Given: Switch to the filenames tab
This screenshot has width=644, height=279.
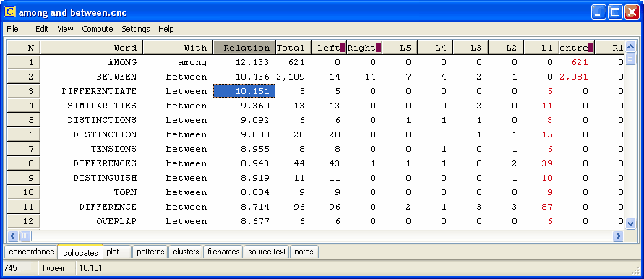Looking at the screenshot, I should click(x=223, y=252).
